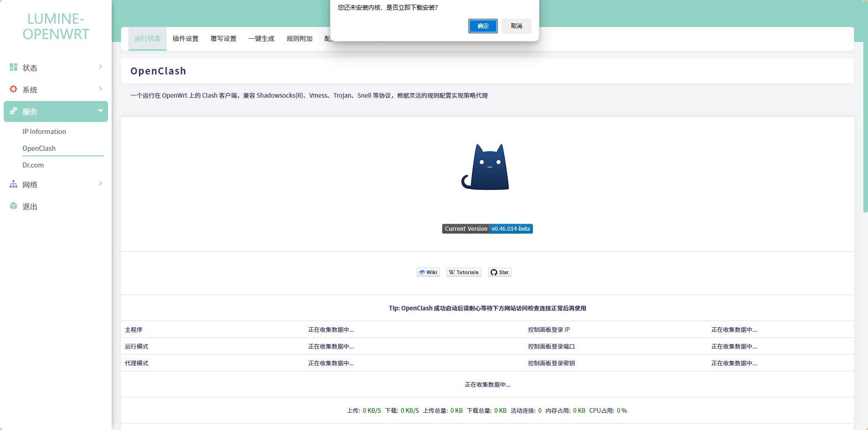The width and height of the screenshot is (868, 430).
Task: Click the 系统 gear icon
Action: [13, 89]
